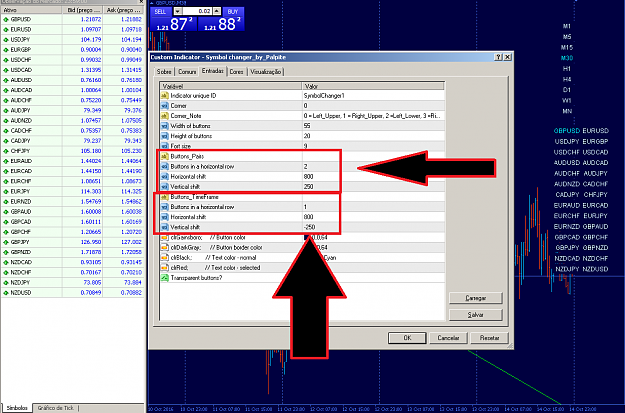The width and height of the screenshot is (625, 413).
Task: Confirm the dialog with OK
Action: [x=407, y=338]
